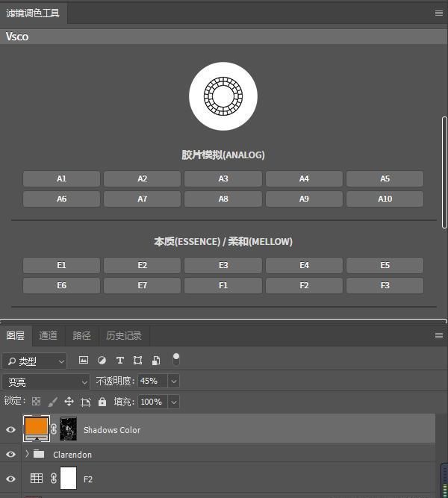Open the blend mode dropdown

(46, 382)
